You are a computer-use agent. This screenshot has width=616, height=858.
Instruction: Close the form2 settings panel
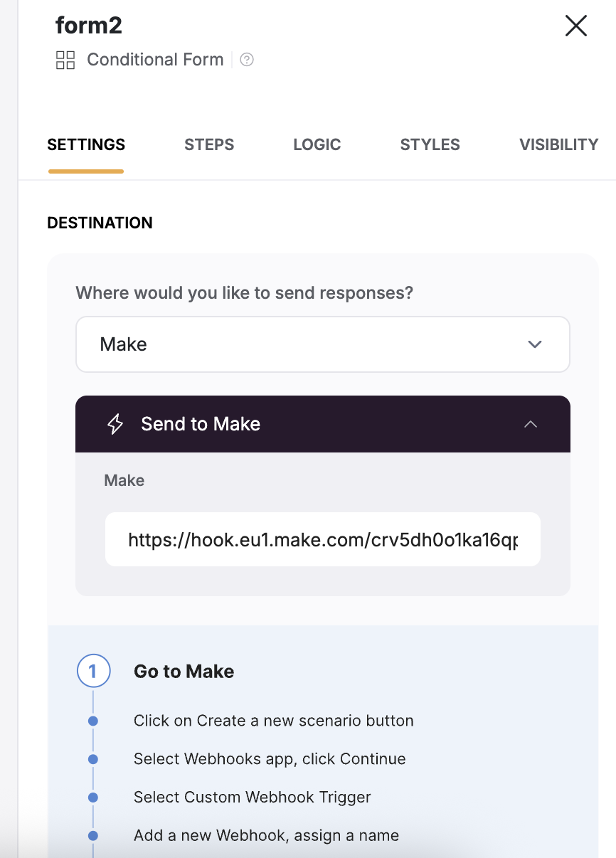pos(575,26)
